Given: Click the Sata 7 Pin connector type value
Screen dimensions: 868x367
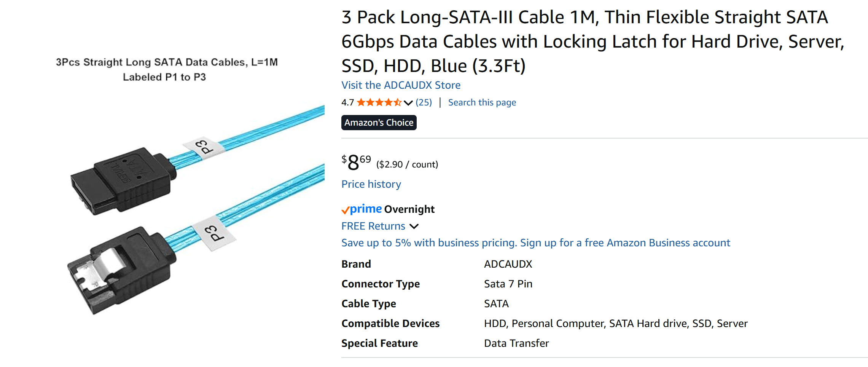Looking at the screenshot, I should [508, 284].
